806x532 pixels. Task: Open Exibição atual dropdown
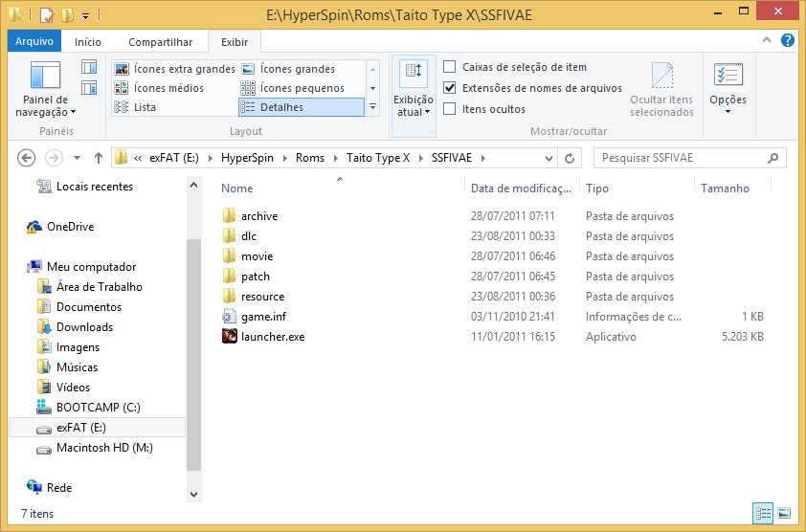414,96
